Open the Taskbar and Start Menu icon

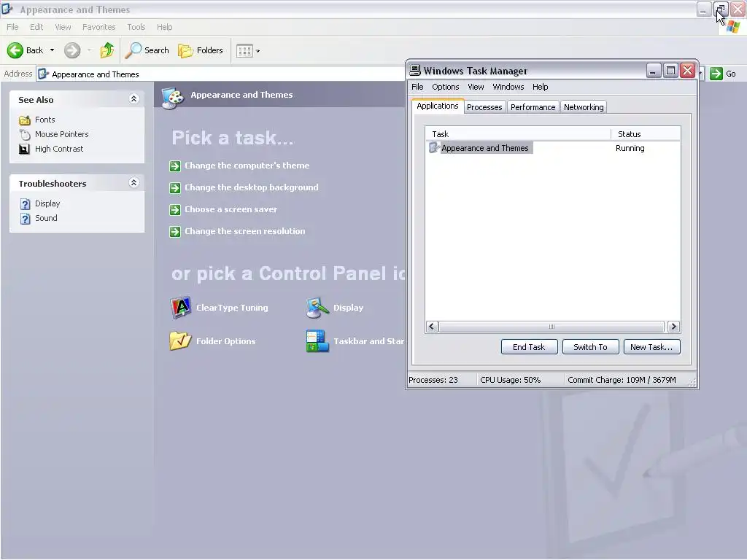pyautogui.click(x=317, y=341)
